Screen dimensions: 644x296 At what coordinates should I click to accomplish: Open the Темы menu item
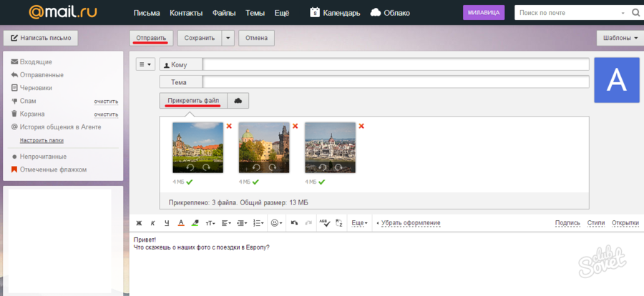tap(255, 13)
